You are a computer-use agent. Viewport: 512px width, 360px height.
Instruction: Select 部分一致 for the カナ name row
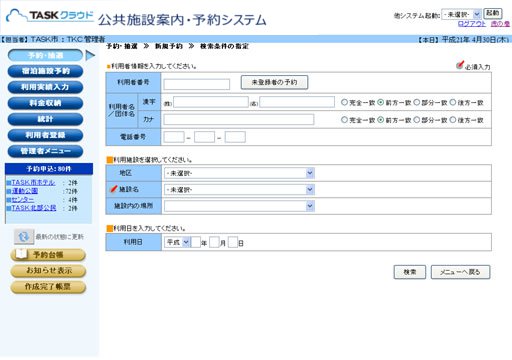[417, 120]
